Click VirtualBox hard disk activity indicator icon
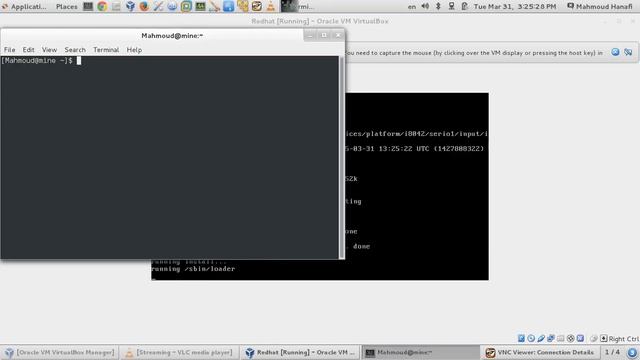Screen dimensions: 640x360 [x=521, y=338]
